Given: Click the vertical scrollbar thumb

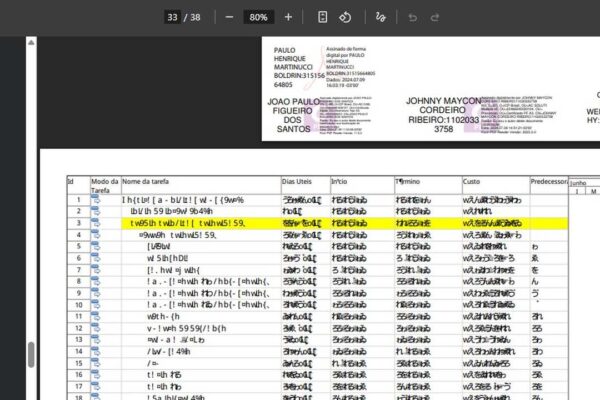Looking at the screenshot, I should 31,354.
